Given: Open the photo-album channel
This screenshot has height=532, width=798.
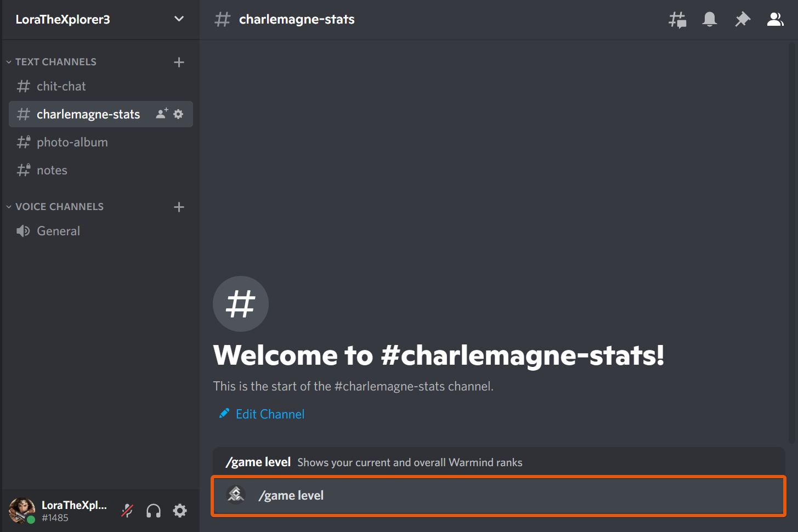Looking at the screenshot, I should click(x=101, y=142).
